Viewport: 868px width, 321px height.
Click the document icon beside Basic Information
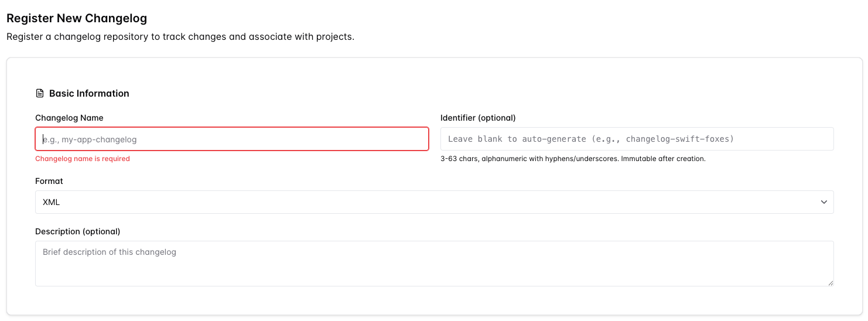coord(40,93)
